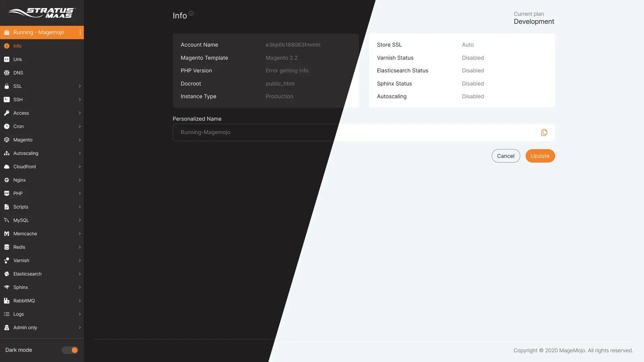644x362 pixels.
Task: Click the DNS globe icon
Action: pyautogui.click(x=7, y=73)
